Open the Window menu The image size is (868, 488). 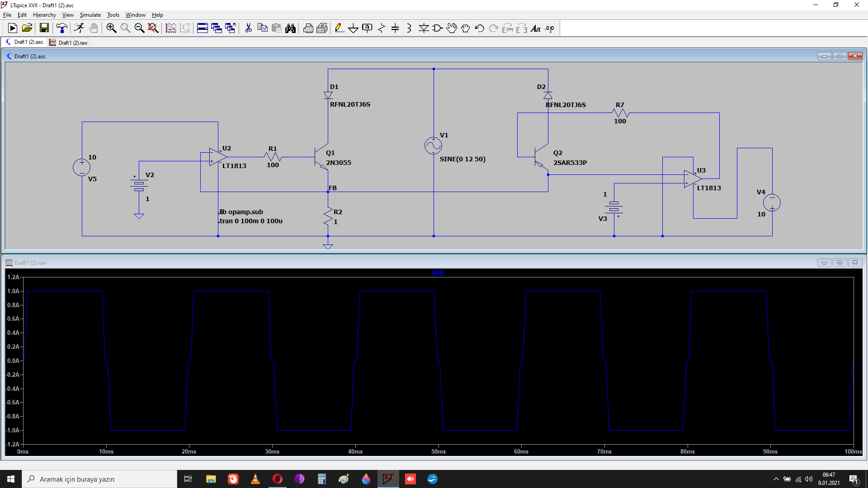(136, 15)
